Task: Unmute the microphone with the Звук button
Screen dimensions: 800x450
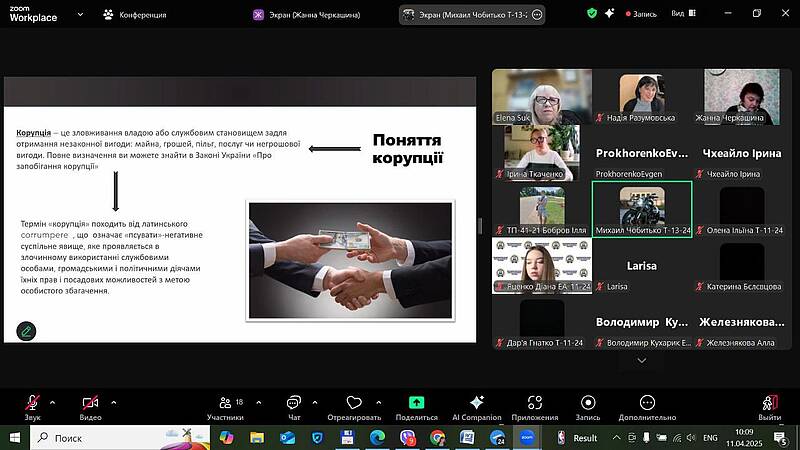Action: coord(32,402)
